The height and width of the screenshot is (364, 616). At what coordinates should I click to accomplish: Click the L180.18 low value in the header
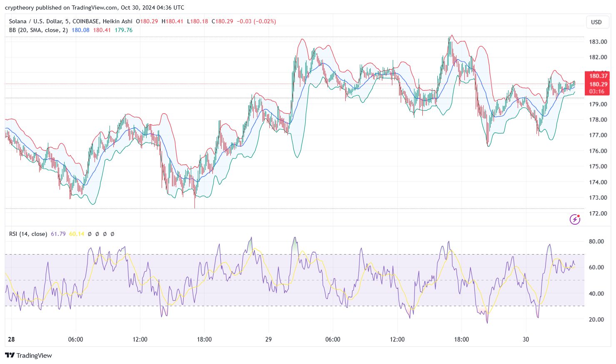click(x=197, y=21)
